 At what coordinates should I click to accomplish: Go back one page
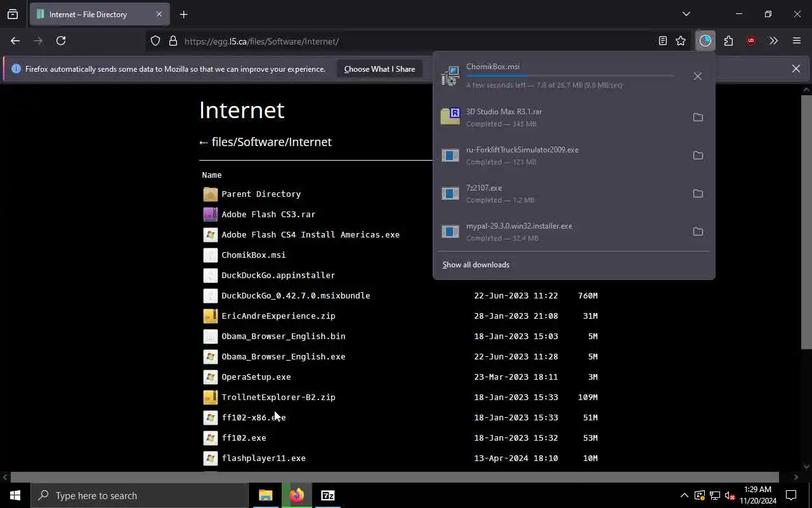pos(15,41)
